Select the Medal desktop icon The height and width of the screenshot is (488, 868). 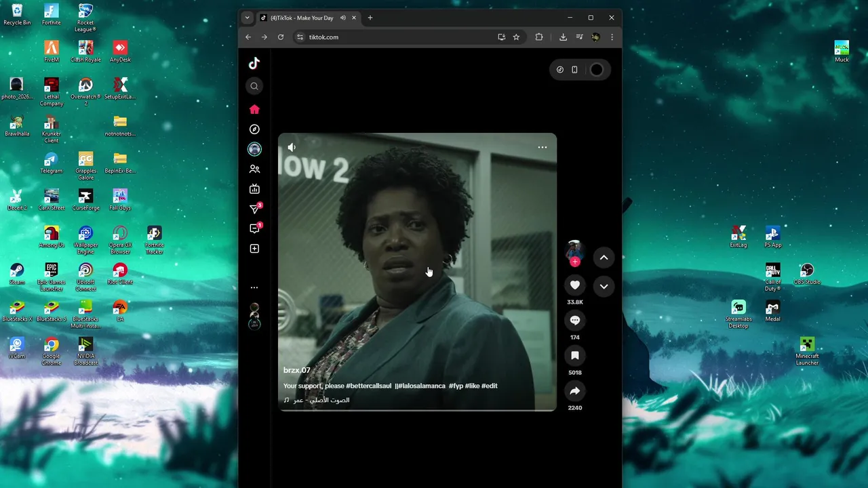click(772, 311)
